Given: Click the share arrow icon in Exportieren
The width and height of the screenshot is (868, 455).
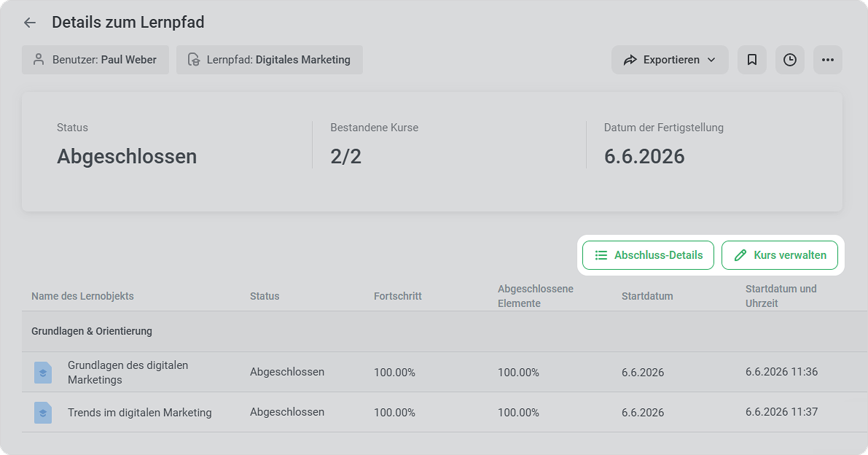Looking at the screenshot, I should pos(630,60).
